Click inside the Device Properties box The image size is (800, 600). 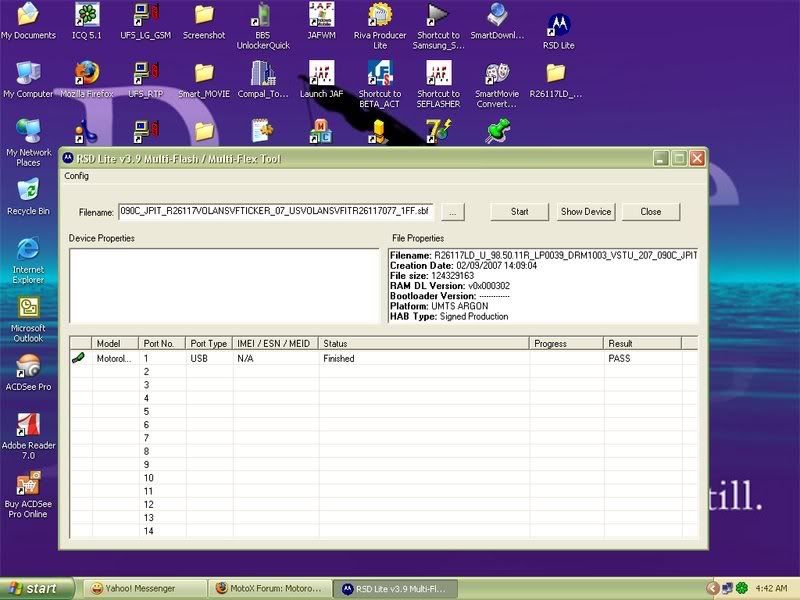[224, 286]
